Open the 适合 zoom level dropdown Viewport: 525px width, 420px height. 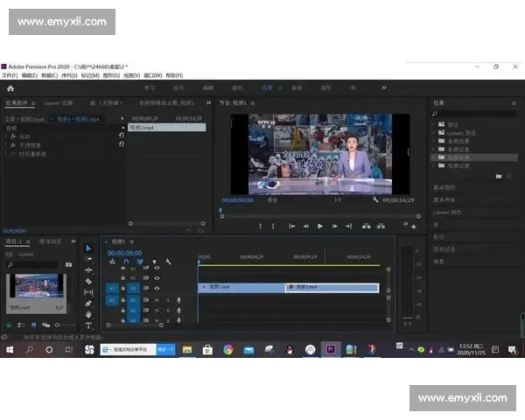pos(276,199)
